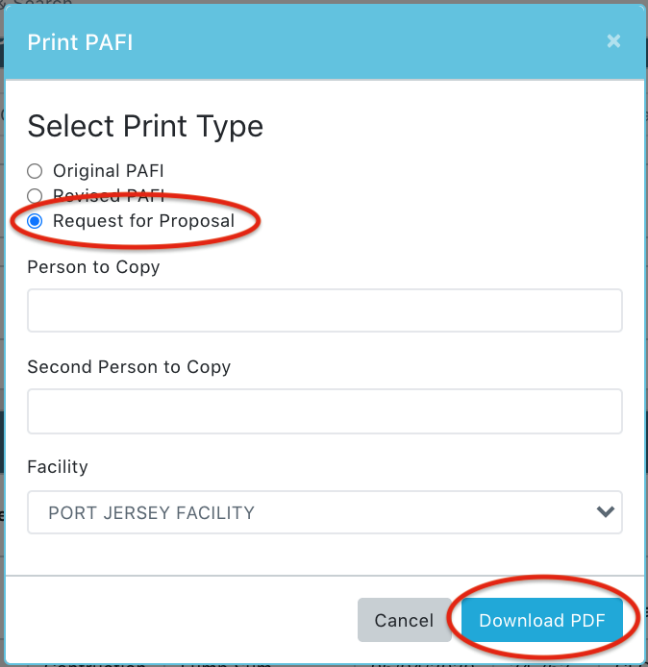Click the Second Person to Copy label
The image size is (648, 667).
click(x=129, y=367)
